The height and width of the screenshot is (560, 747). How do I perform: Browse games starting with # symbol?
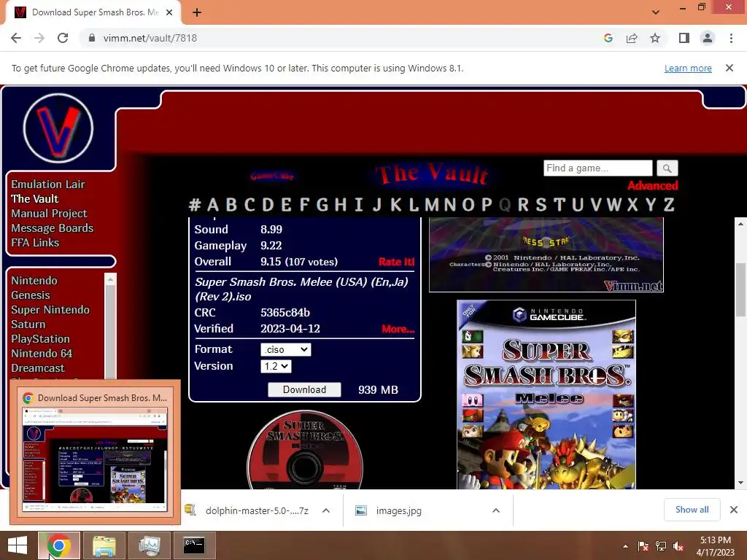click(194, 205)
